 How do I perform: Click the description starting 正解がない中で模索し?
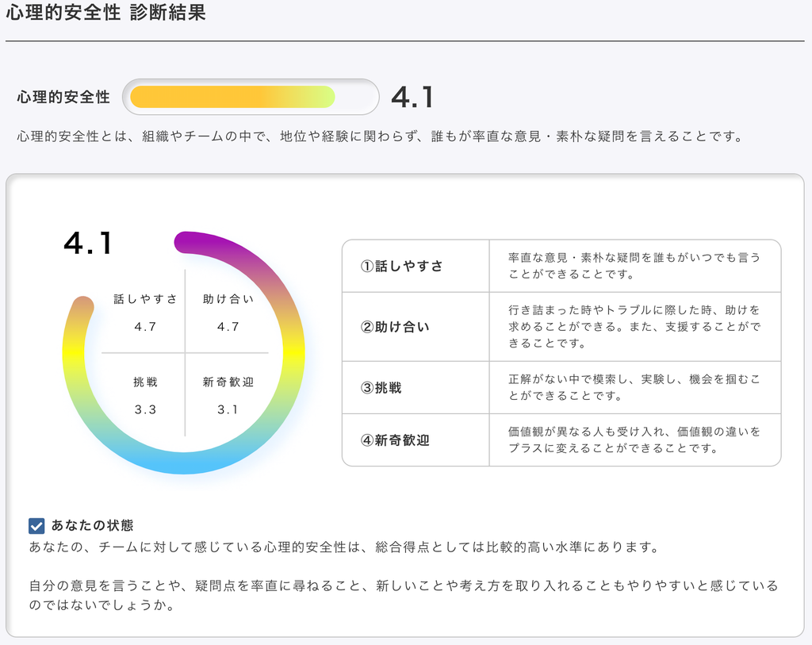pos(634,387)
